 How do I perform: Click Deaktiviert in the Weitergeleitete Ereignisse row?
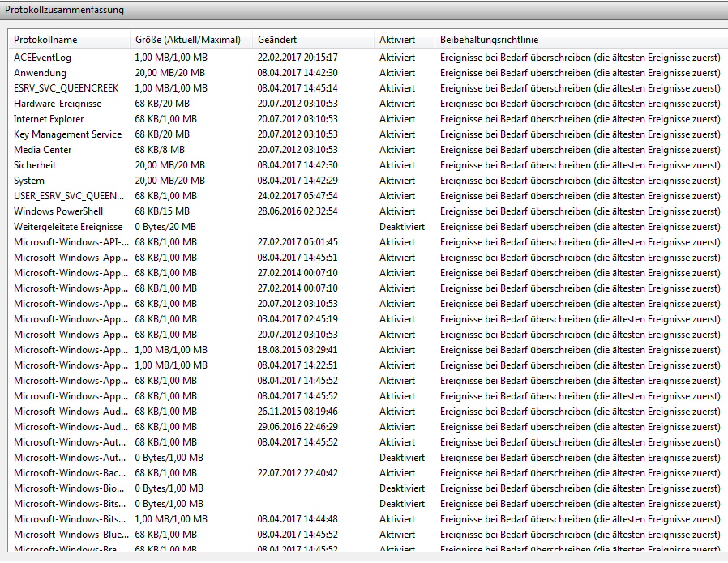pyautogui.click(x=402, y=227)
